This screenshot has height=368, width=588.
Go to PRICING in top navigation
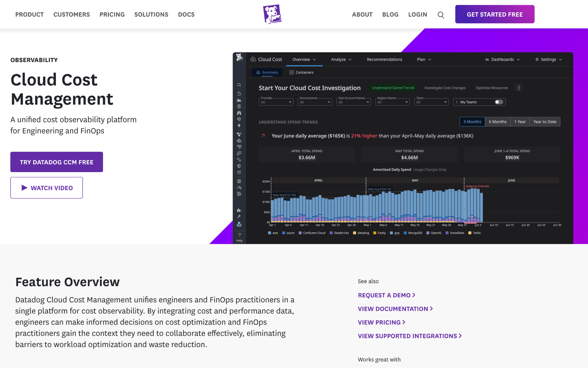pyautogui.click(x=112, y=14)
